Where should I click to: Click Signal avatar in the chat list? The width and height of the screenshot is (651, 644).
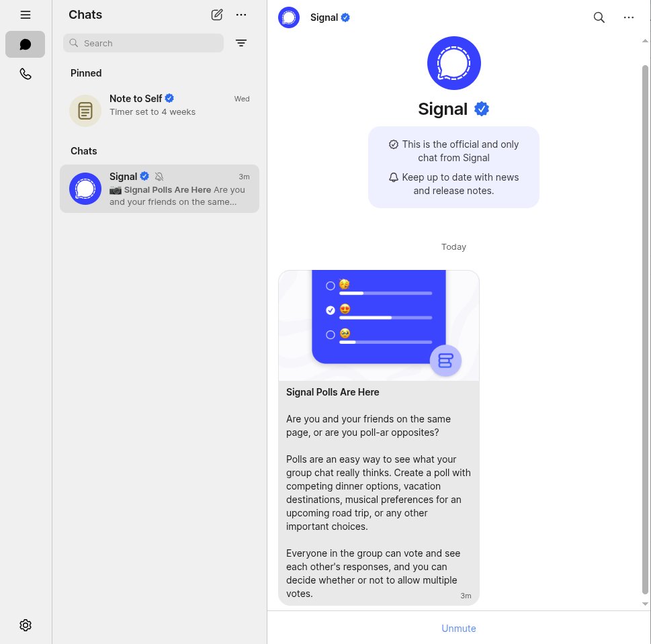[x=85, y=189]
